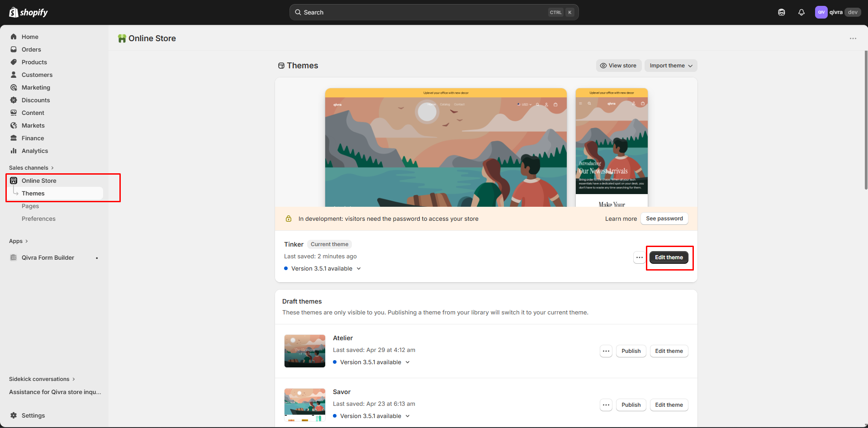The height and width of the screenshot is (428, 868).
Task: Click the Home icon in sidebar
Action: click(14, 37)
